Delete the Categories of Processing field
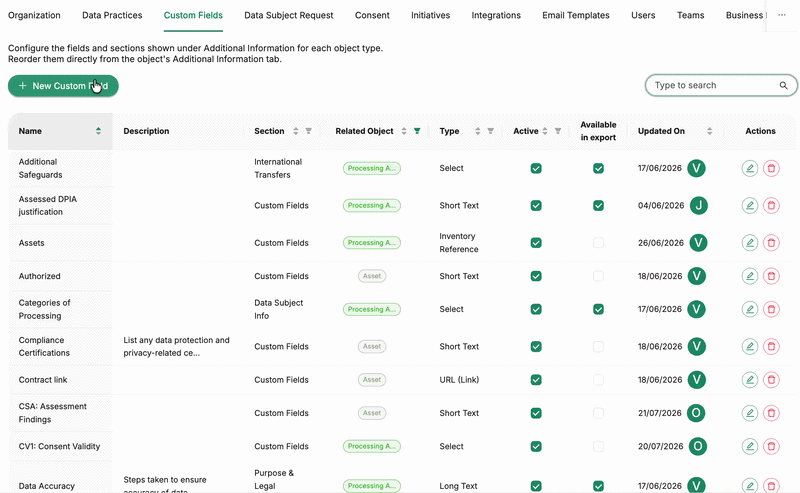800x493 pixels. click(x=771, y=309)
